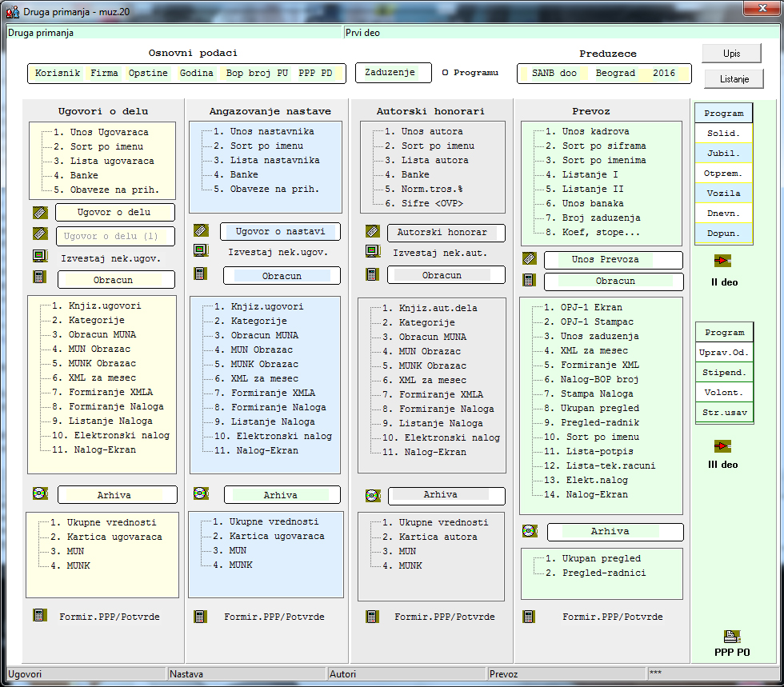Click pencil icon beside Unos Prevoza
Image resolution: width=784 pixels, height=687 pixels.
tap(530, 258)
